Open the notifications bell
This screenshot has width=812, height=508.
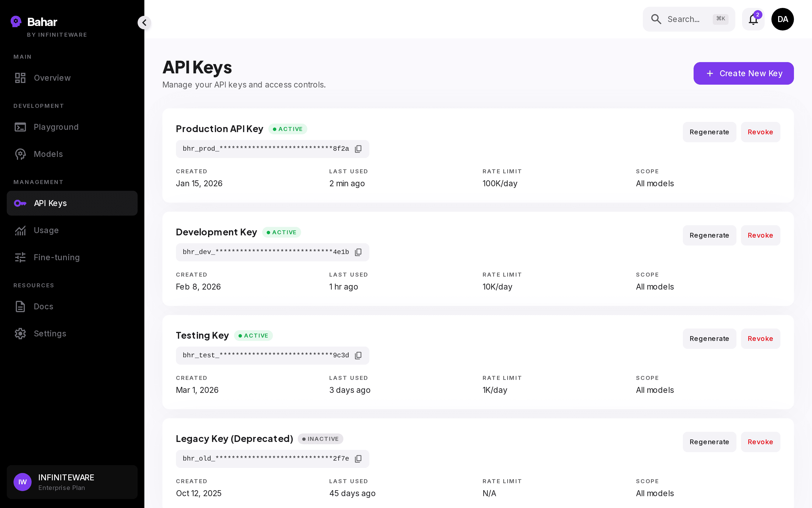753,19
